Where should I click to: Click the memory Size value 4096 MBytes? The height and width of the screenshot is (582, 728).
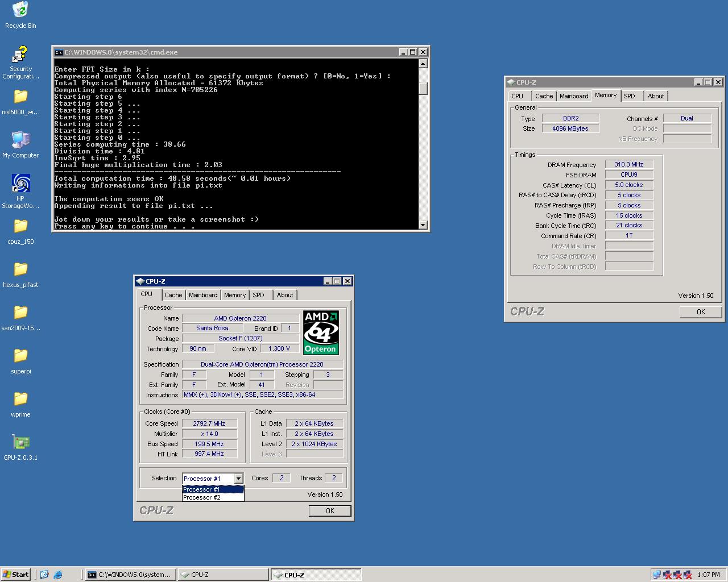tap(570, 128)
